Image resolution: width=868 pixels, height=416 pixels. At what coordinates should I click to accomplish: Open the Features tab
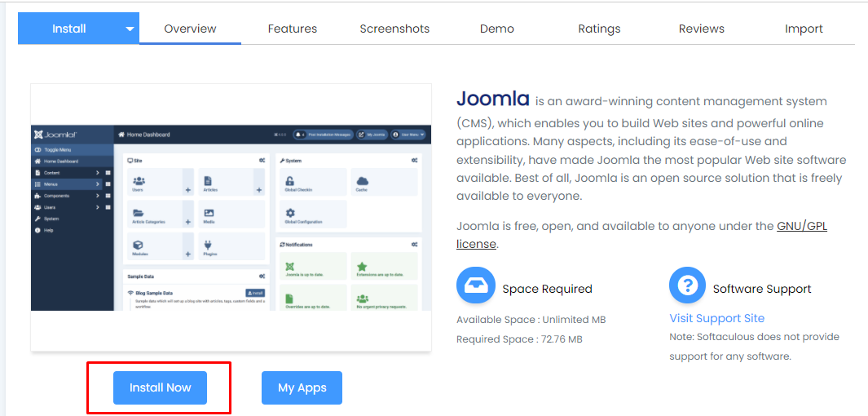[x=293, y=29]
